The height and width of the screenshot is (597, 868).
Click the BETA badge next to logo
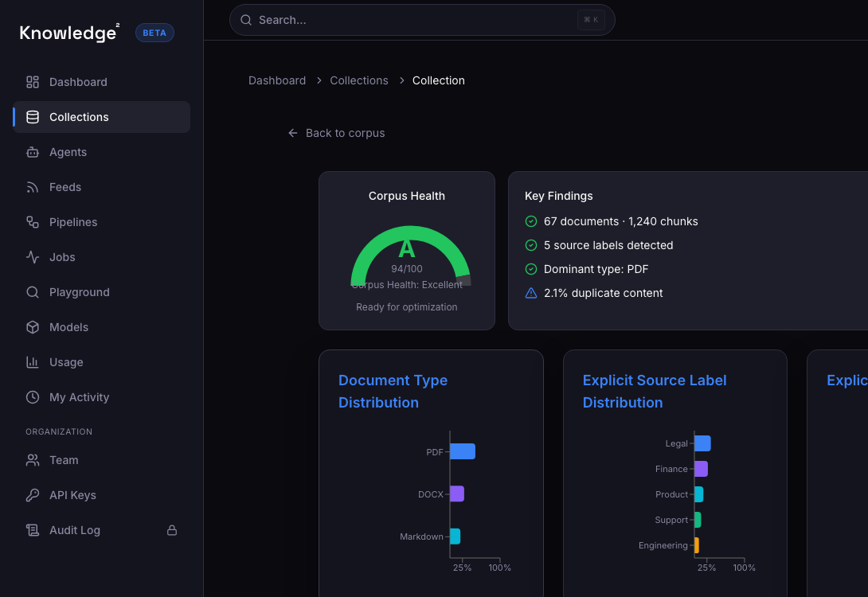[154, 33]
